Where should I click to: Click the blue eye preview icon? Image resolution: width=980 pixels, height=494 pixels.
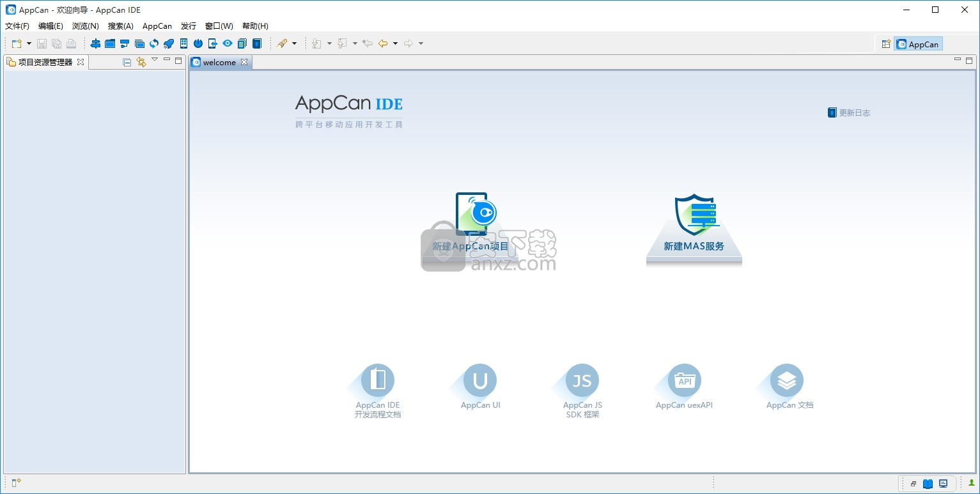(228, 43)
